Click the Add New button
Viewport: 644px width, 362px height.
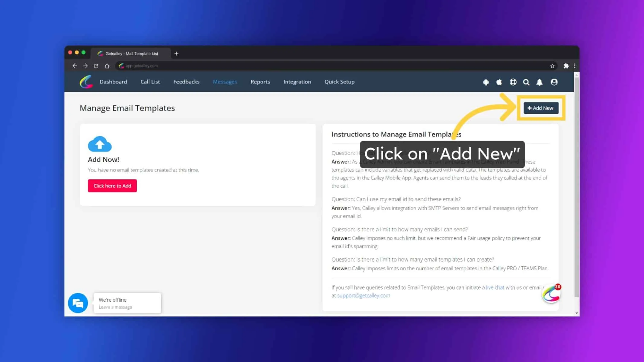coord(541,108)
